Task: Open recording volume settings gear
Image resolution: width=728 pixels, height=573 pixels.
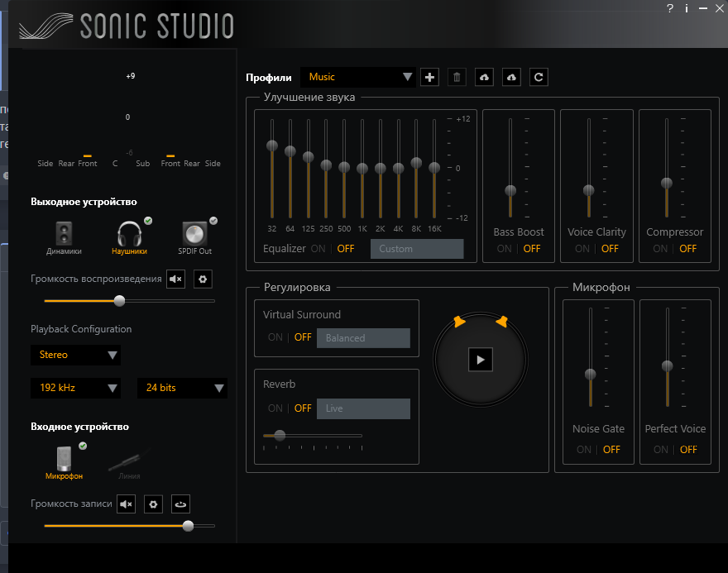Action: (153, 504)
